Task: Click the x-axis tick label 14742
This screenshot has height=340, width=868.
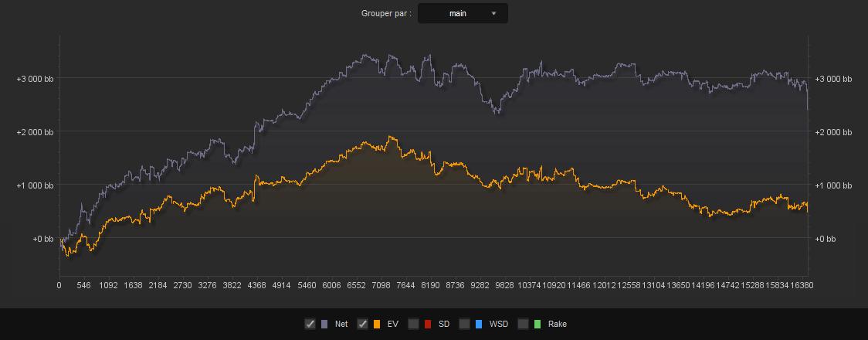Action: [727, 286]
